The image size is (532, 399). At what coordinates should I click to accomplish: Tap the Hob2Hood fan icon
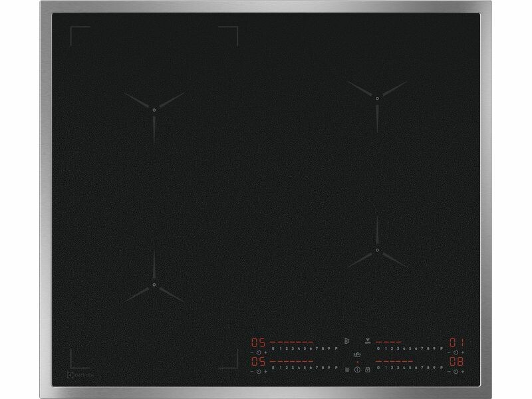coord(366,340)
